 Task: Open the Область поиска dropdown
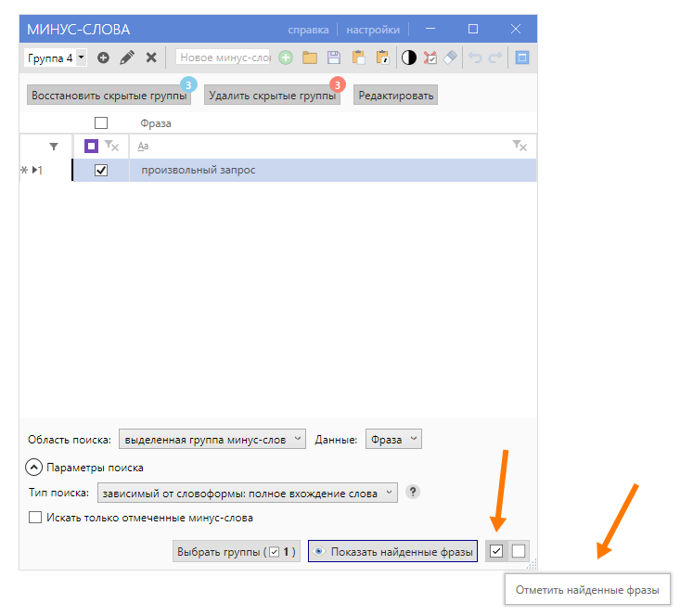212,439
